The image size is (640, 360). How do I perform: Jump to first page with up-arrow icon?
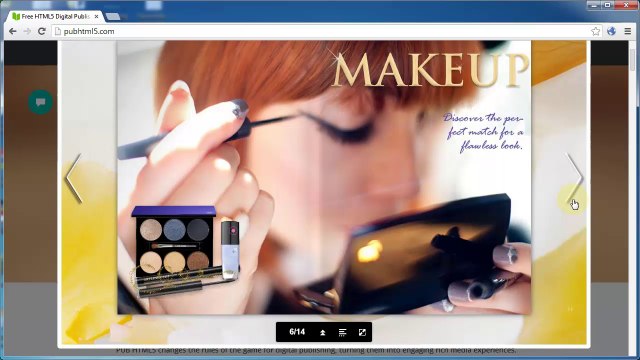(x=322, y=333)
